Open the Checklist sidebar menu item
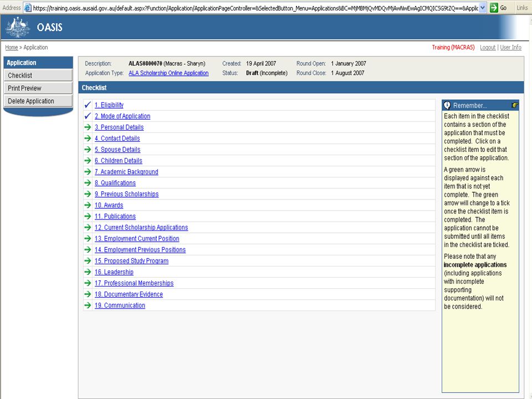This screenshot has height=399, width=532. (38, 75)
